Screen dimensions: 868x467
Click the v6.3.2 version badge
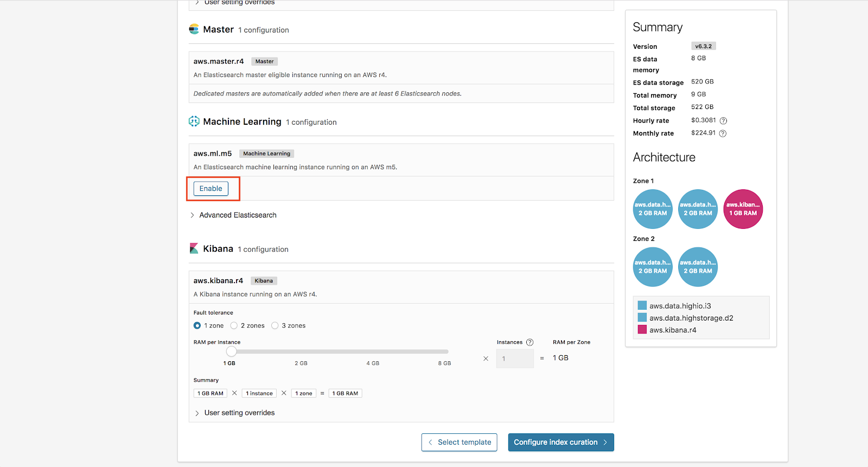point(704,46)
